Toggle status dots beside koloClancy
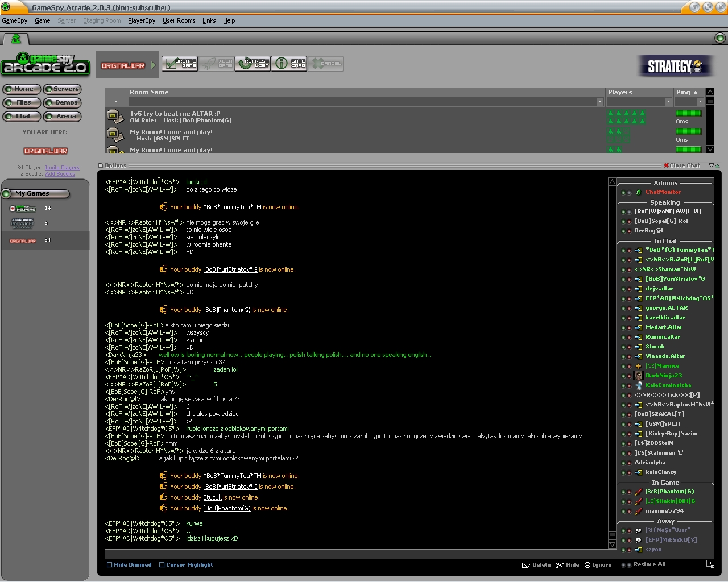This screenshot has width=728, height=582. click(x=626, y=472)
